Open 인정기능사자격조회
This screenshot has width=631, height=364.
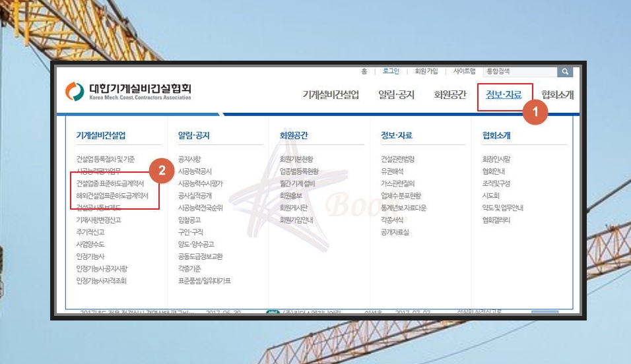point(102,281)
